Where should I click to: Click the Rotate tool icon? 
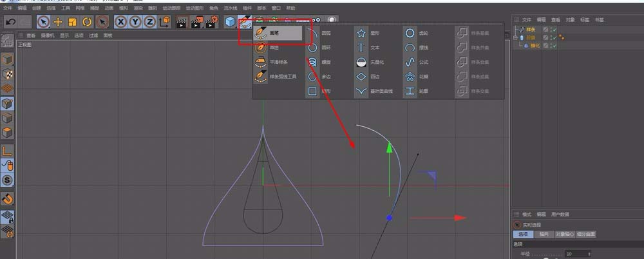[86, 21]
